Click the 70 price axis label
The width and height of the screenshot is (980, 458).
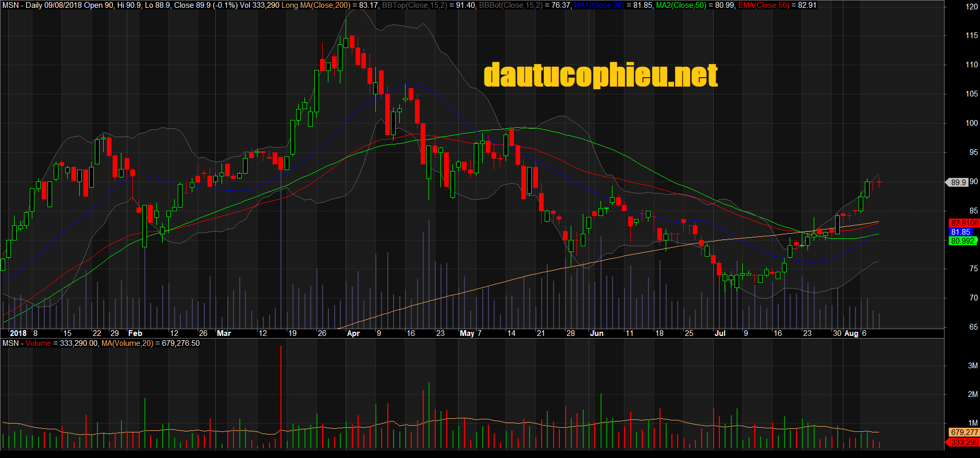973,298
